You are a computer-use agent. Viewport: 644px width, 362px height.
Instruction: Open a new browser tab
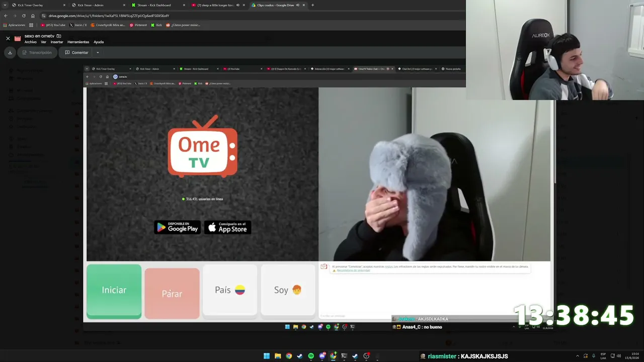pyautogui.click(x=312, y=5)
